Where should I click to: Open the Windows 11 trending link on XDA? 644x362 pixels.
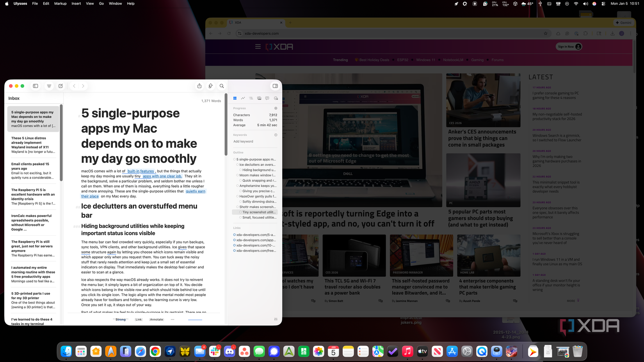pos(425,60)
